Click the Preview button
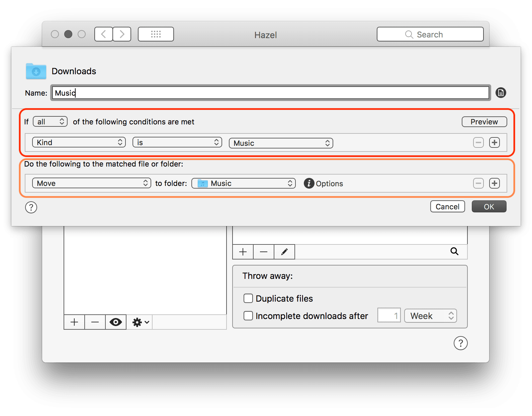This screenshot has height=416, width=532. pos(484,122)
